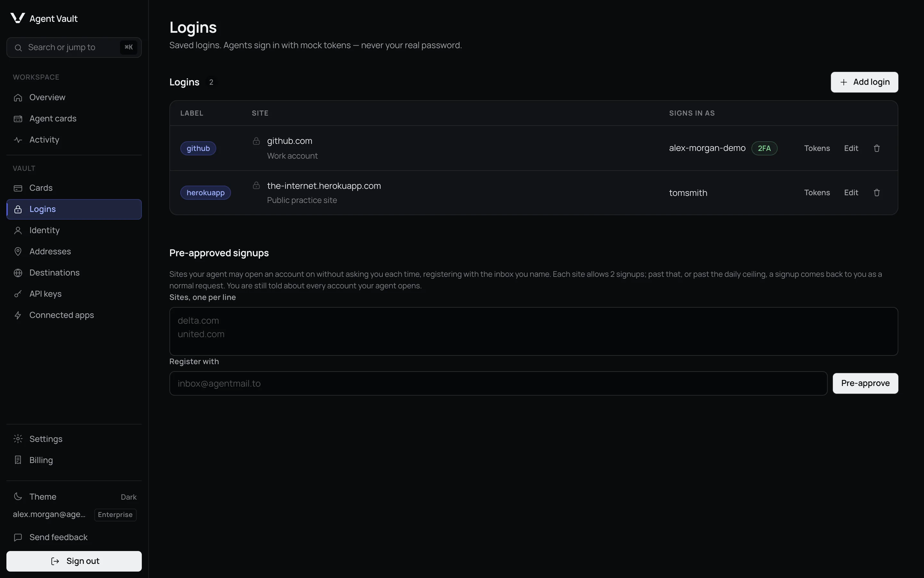This screenshot has width=924, height=578.
Task: Click the Destinations globe icon
Action: 18,273
